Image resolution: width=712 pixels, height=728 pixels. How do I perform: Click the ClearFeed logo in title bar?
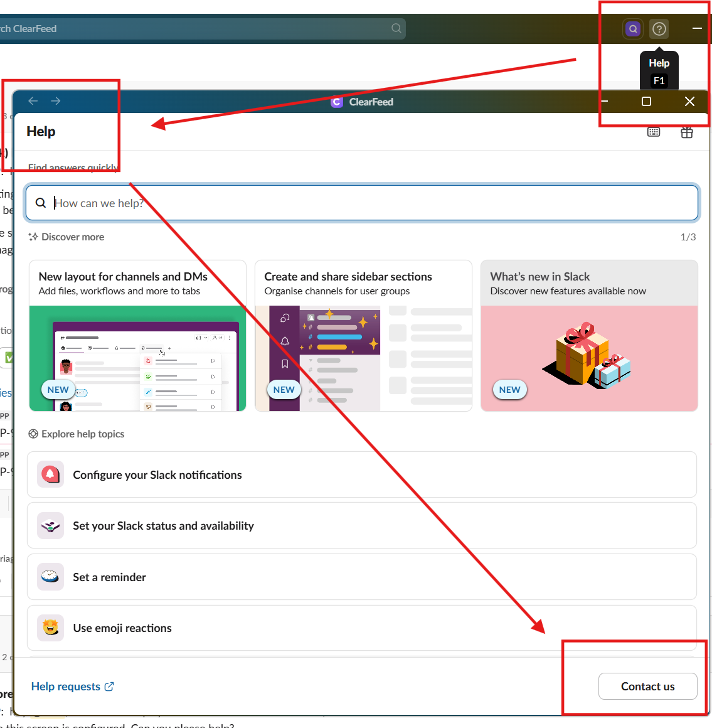pos(336,102)
